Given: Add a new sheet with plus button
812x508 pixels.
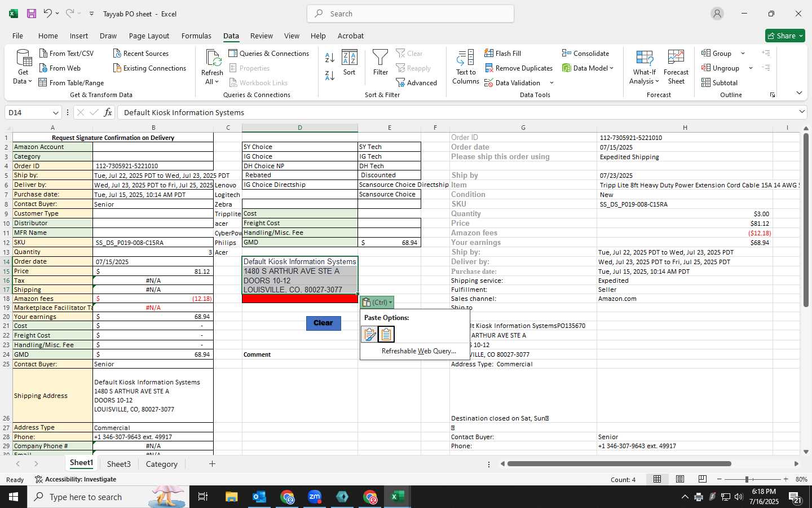Looking at the screenshot, I should point(212,464).
